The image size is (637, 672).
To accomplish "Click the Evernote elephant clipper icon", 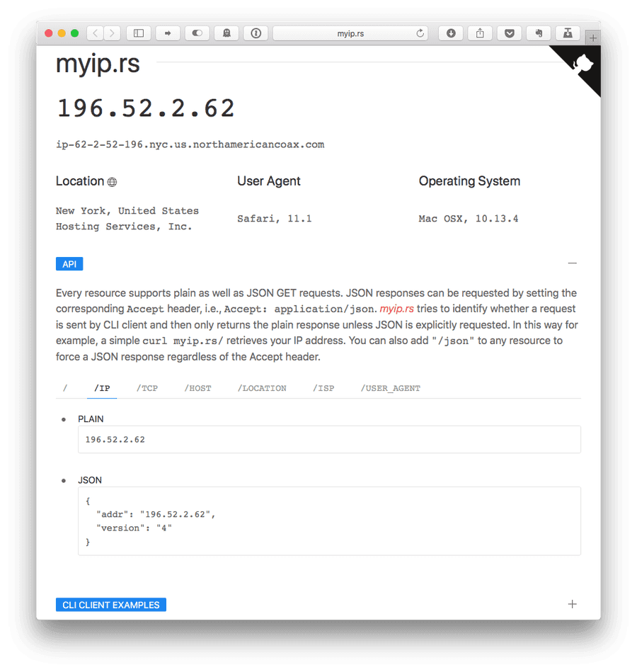I will pos(539,33).
